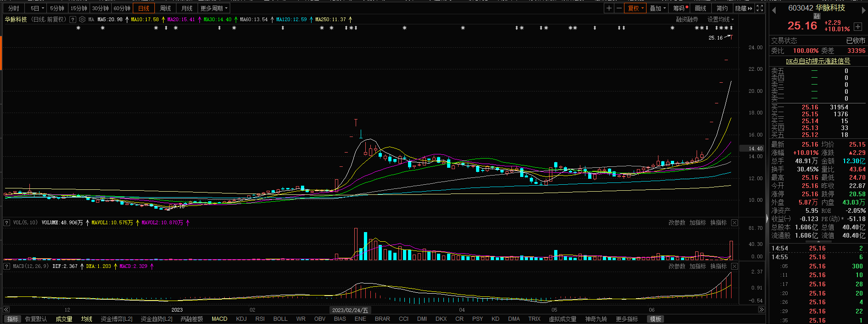The image size is (868, 324).
Task: Switch to the 周线 weekly tab
Action: point(165,8)
